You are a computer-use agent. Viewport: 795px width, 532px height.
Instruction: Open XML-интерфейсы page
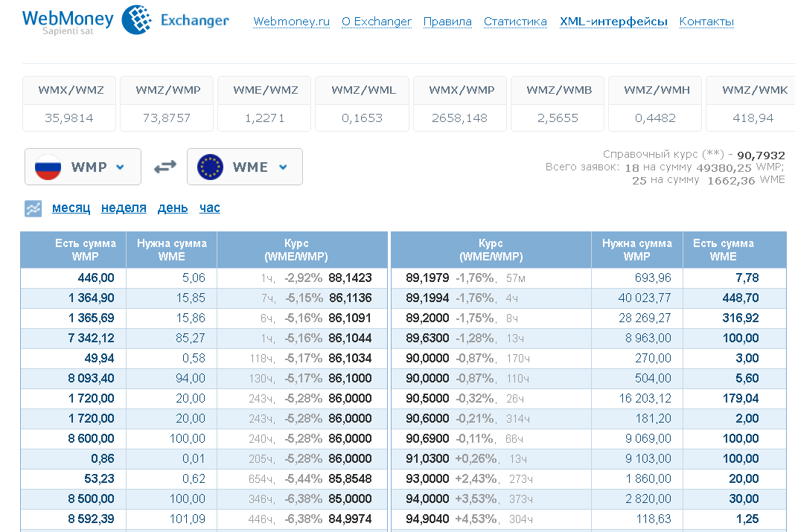click(613, 22)
